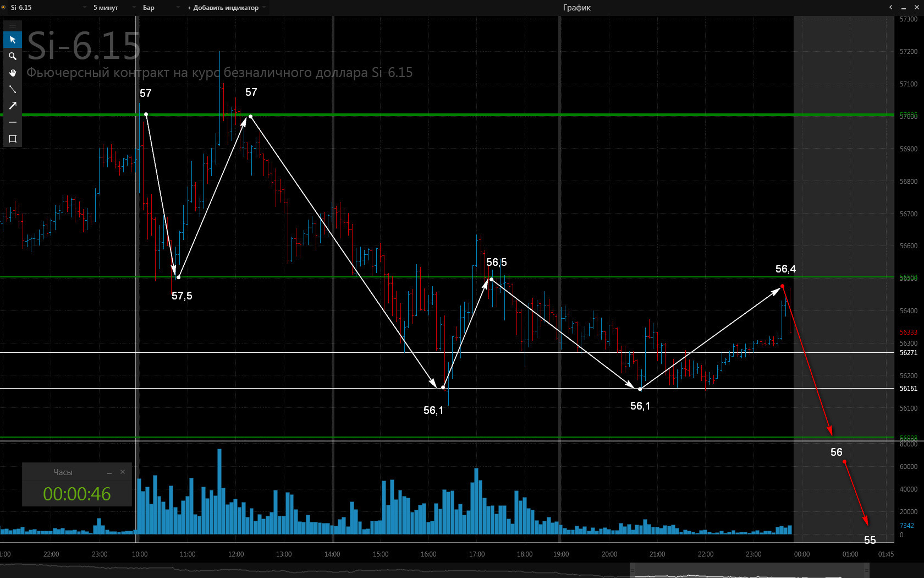Click the highlighted navigator range window
Viewport: 924px width, 578px height.
click(x=750, y=570)
